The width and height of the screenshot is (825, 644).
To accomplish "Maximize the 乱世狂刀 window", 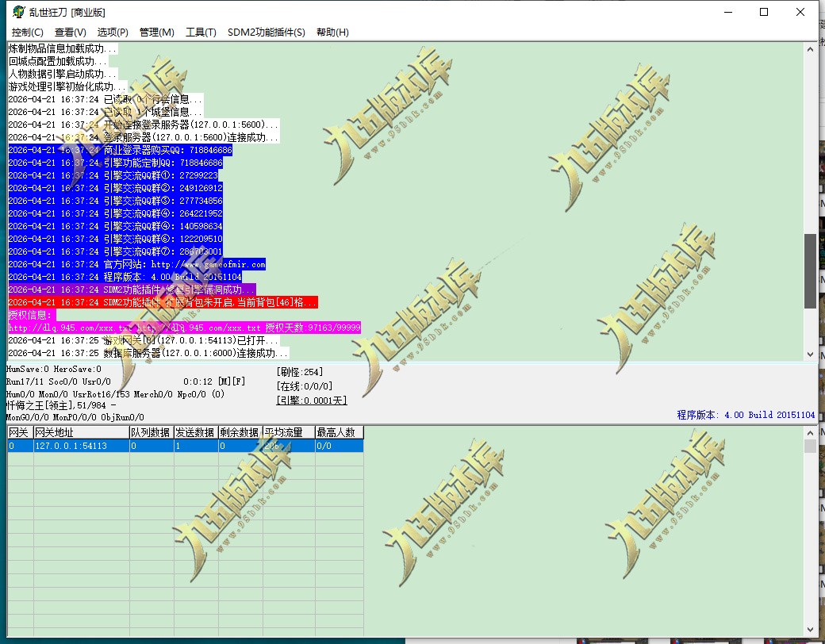I will (x=764, y=12).
